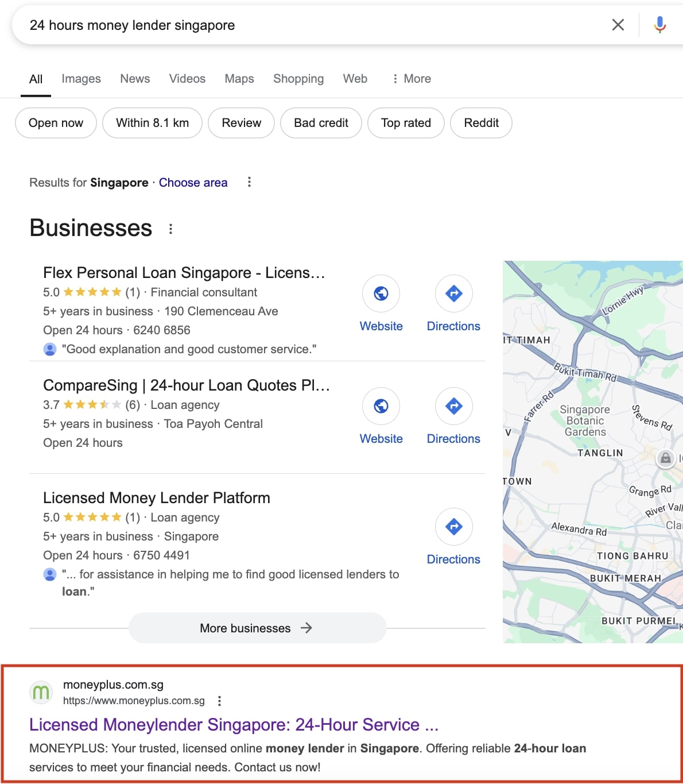Click the (1) review count for Flex Personal Loan

tap(133, 292)
